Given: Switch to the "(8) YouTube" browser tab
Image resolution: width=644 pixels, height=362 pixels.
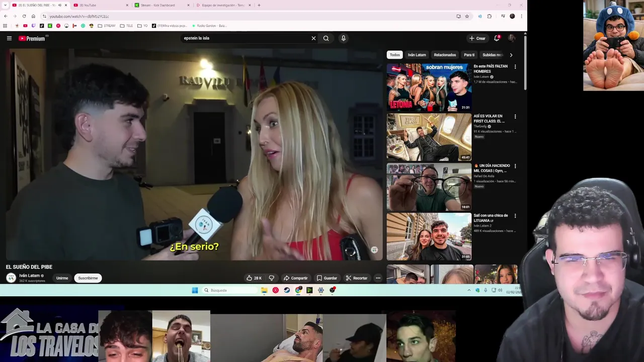Looking at the screenshot, I should [x=100, y=5].
